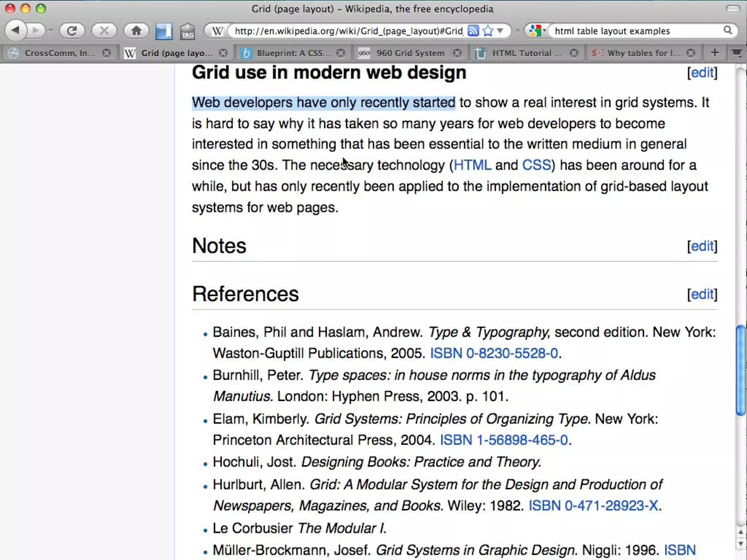Reload the current Wikipedia page
Viewport: 747px width, 560px height.
tap(72, 31)
